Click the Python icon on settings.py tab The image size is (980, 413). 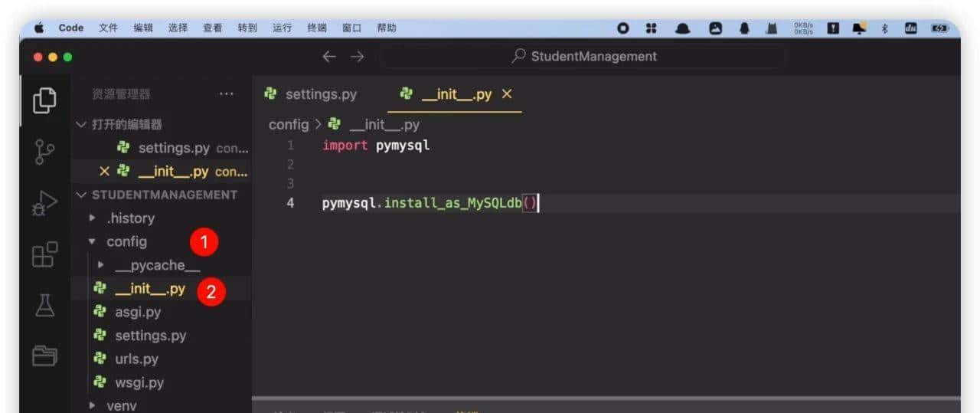coord(270,94)
